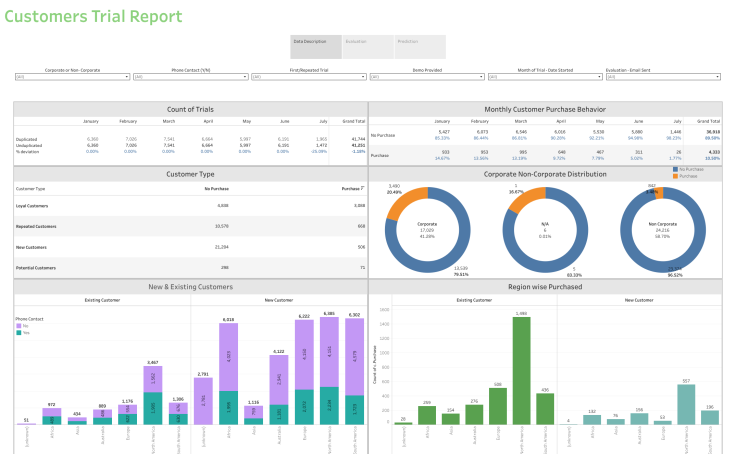Click the Customers Trial Report heading
The width and height of the screenshot is (736, 454).
click(x=93, y=16)
